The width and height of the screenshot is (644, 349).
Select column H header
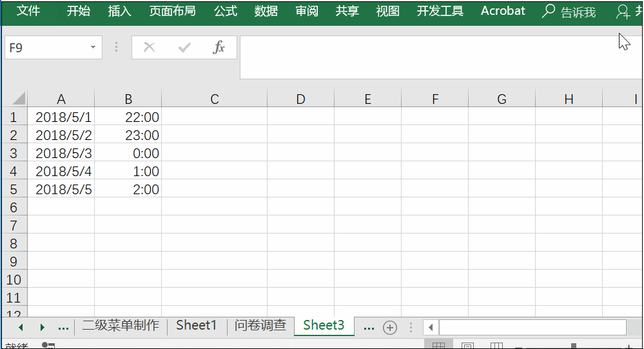pyautogui.click(x=569, y=99)
